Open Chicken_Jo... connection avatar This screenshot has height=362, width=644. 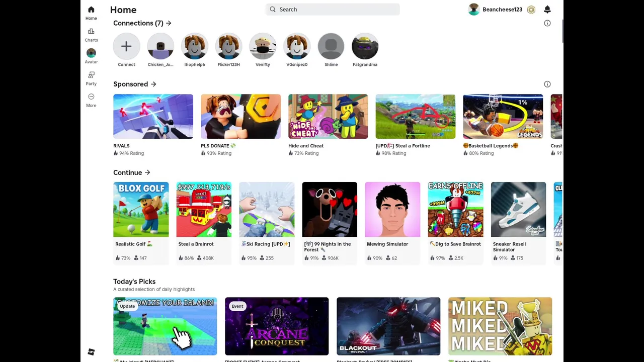point(160,46)
